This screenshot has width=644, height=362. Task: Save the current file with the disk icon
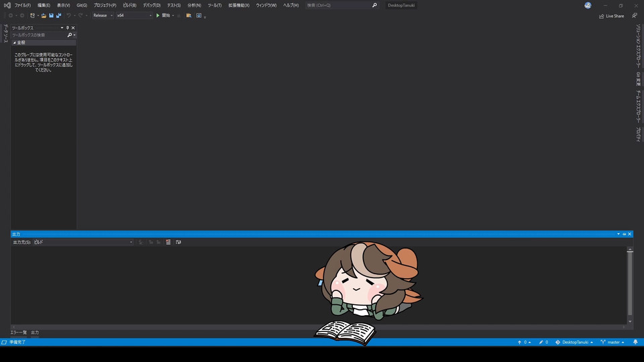point(52,15)
